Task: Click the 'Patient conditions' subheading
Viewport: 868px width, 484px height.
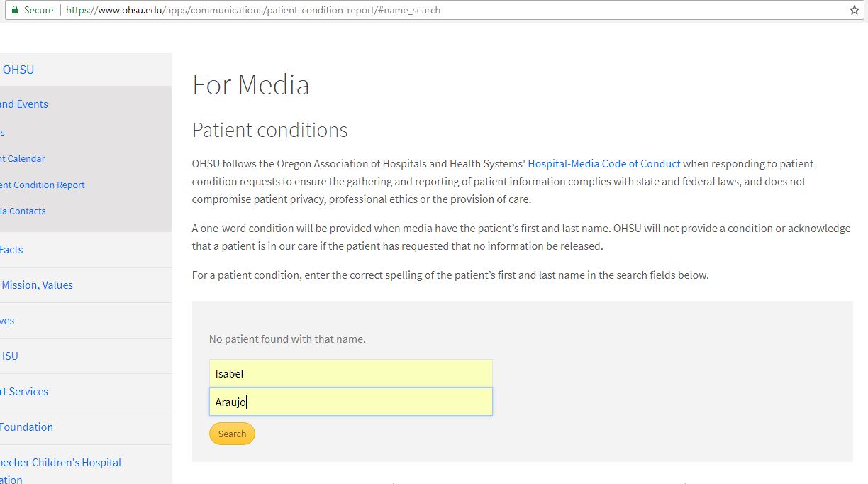Action: point(270,131)
